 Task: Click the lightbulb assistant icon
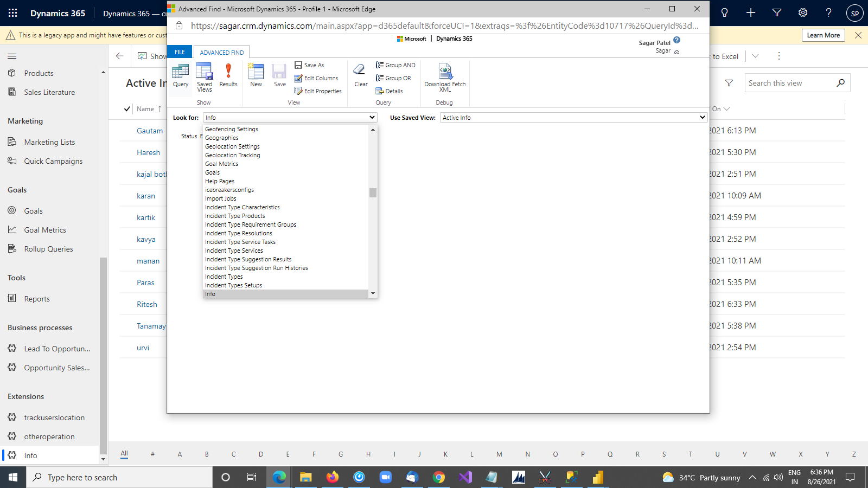[724, 13]
